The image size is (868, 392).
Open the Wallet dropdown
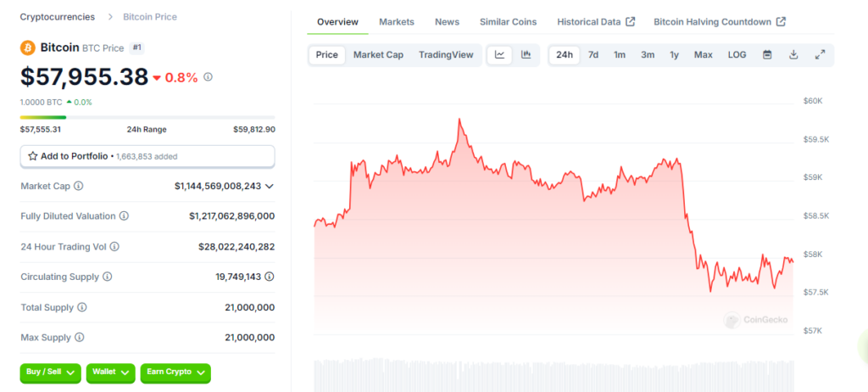(111, 372)
